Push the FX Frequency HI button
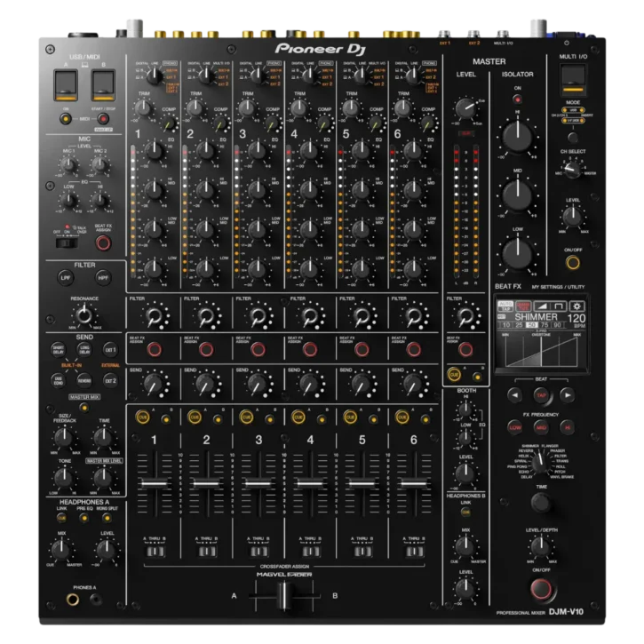 tap(568, 427)
